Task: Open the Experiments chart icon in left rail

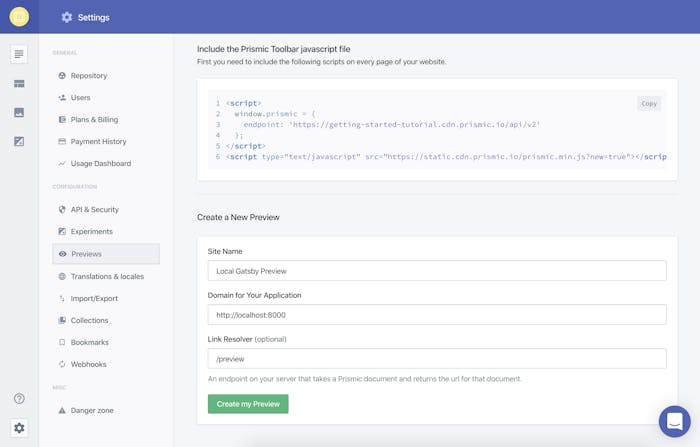Action: [x=19, y=142]
